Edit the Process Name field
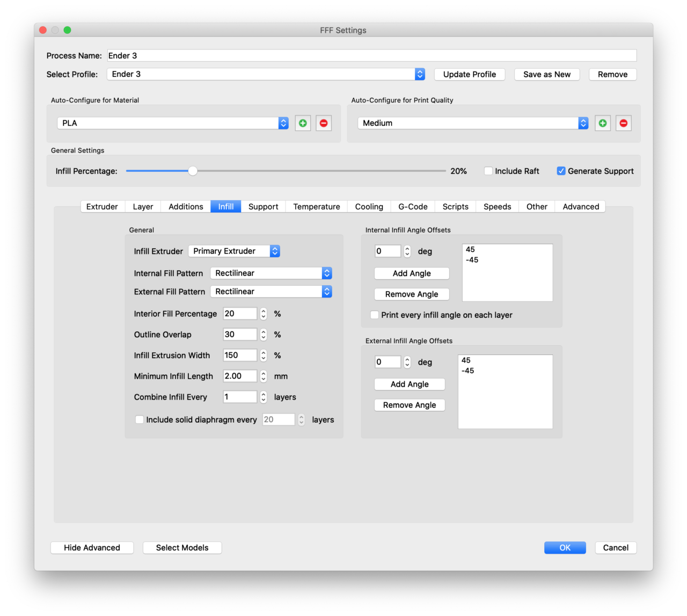 point(370,55)
